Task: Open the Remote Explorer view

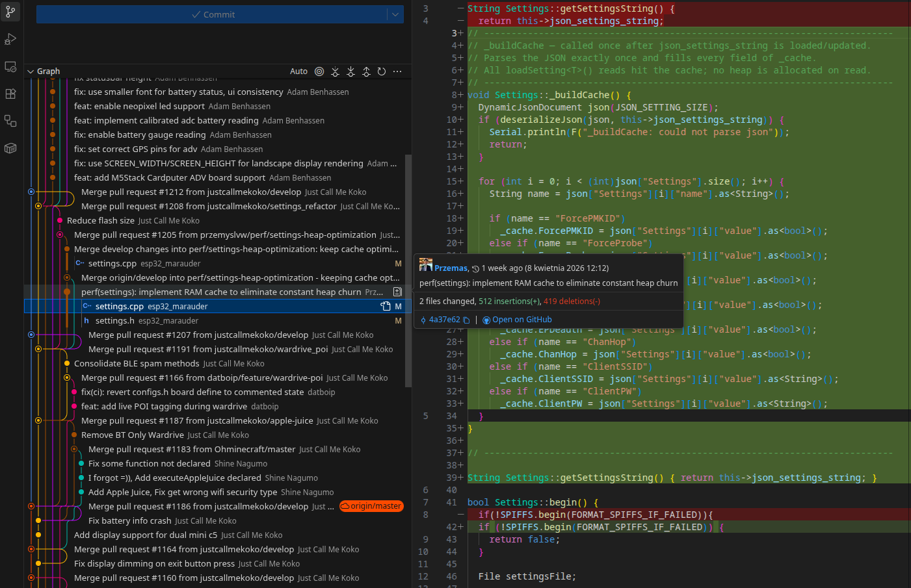Action: point(10,66)
